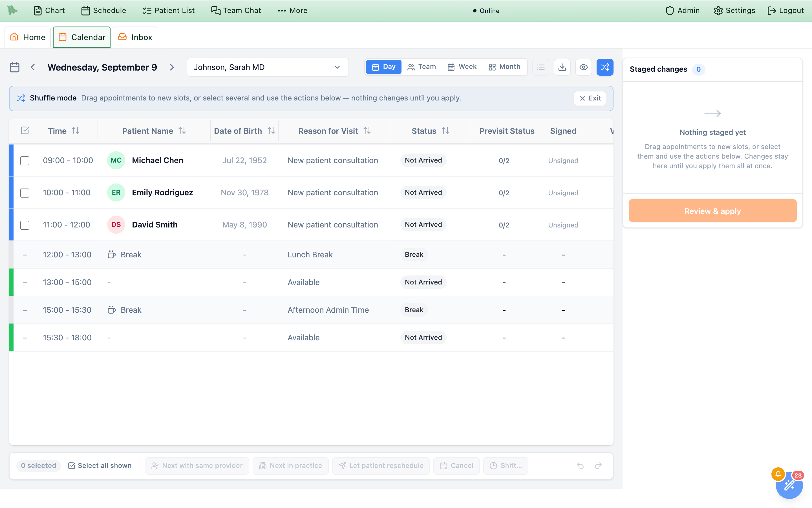Click Emily Rodriguez patient name
This screenshot has height=508, width=812.
click(x=162, y=192)
